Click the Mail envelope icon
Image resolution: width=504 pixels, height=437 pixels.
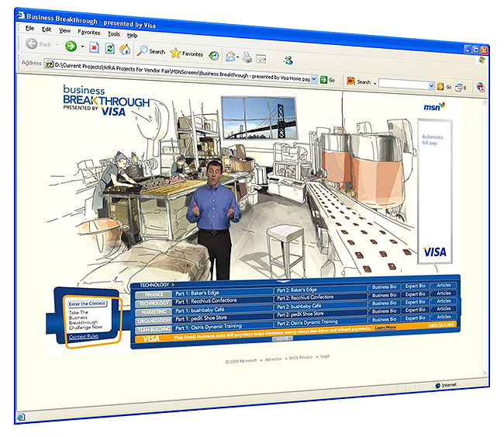[x=230, y=57]
